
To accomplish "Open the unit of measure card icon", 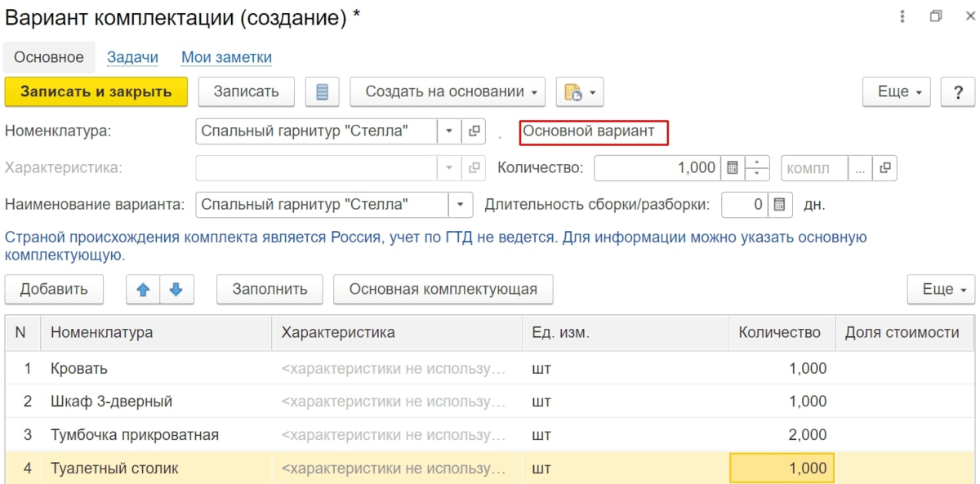I will coord(884,168).
